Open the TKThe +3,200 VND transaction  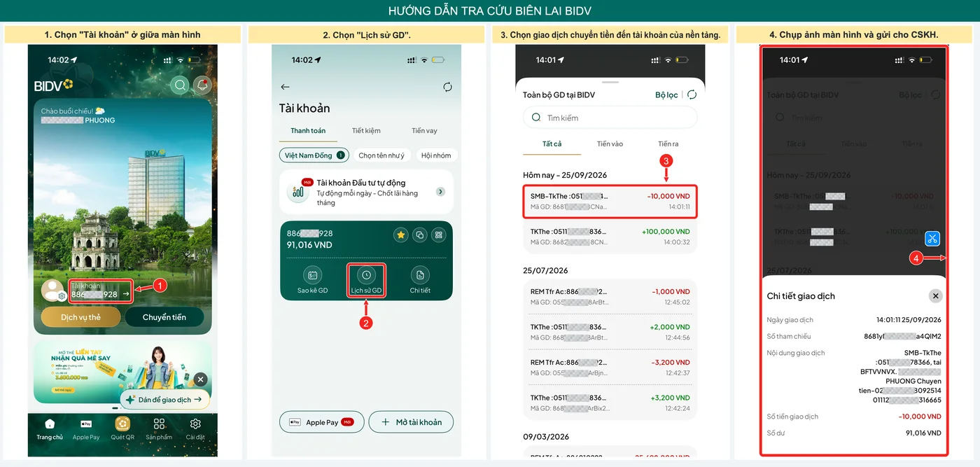(610, 403)
